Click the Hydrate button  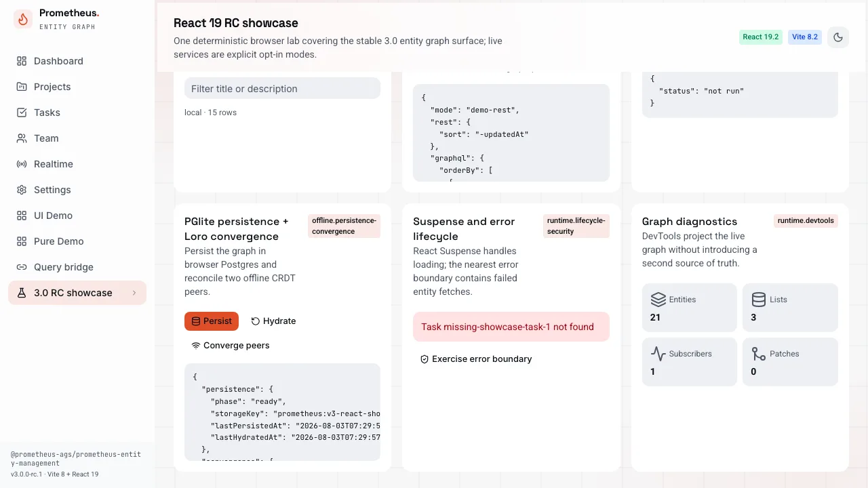(273, 321)
